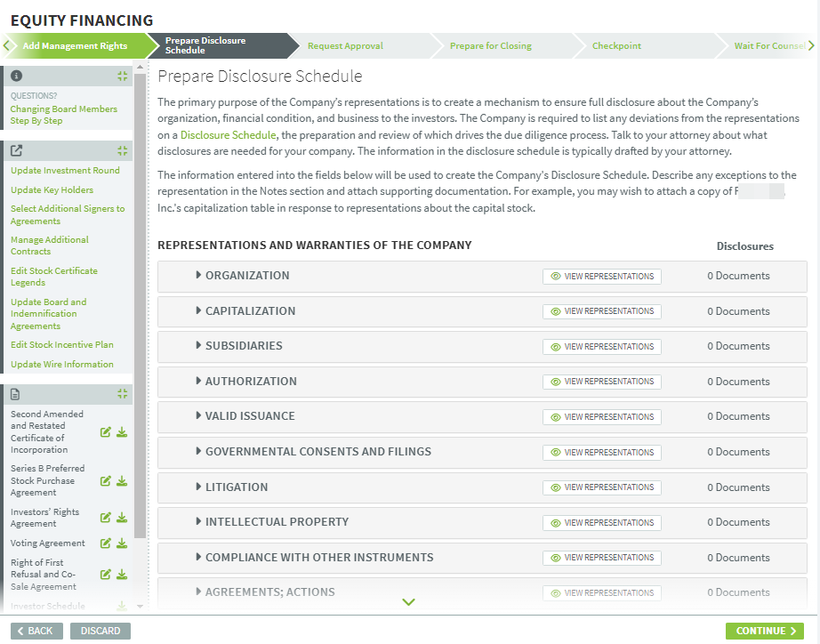Open Changing Board Members Step By Step
This screenshot has height=644, width=820.
[x=64, y=115]
